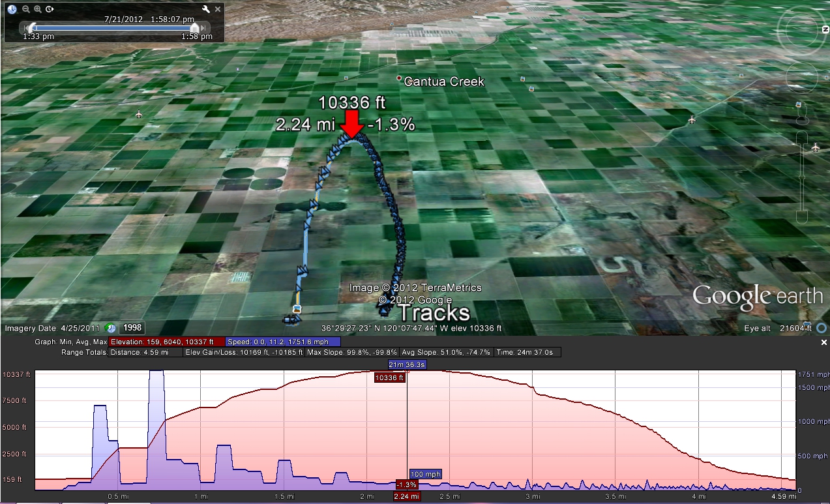Click the red arrow at 10336 ft
Screen dimensions: 830x504
click(x=351, y=124)
